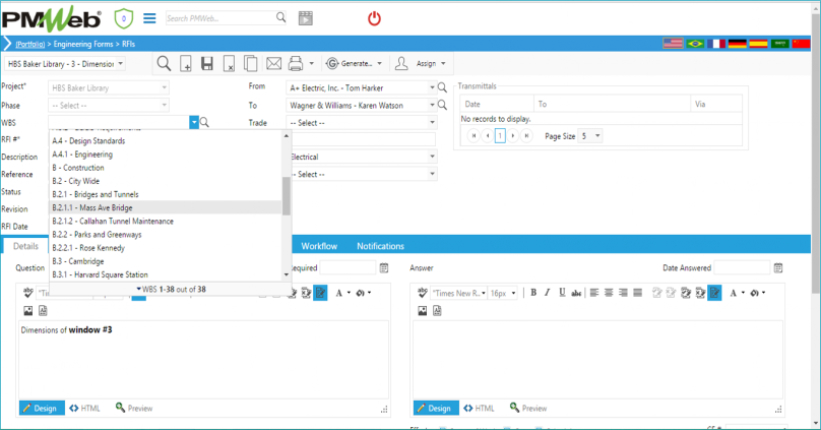Click the Portfolio breadcrumb link
The width and height of the screenshot is (821, 430).
[33, 44]
